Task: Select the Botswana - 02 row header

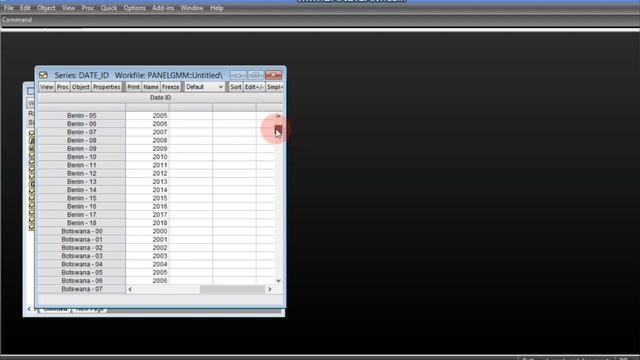Action: 82,247
